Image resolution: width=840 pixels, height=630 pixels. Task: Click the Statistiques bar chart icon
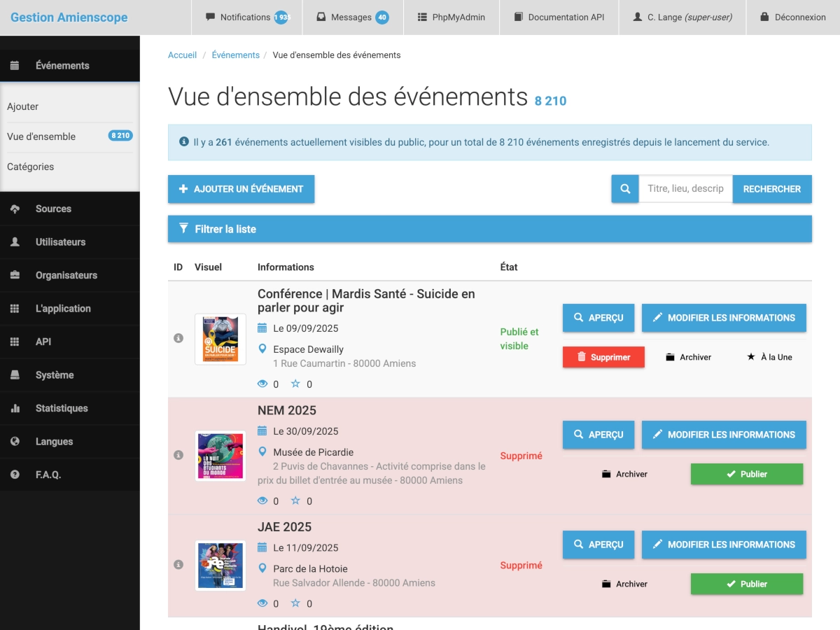tap(15, 408)
